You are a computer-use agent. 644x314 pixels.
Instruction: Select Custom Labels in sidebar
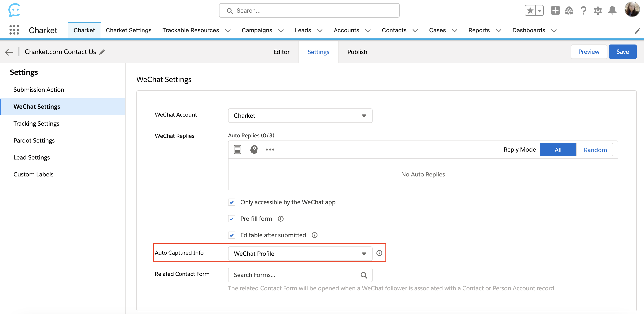coord(33,174)
